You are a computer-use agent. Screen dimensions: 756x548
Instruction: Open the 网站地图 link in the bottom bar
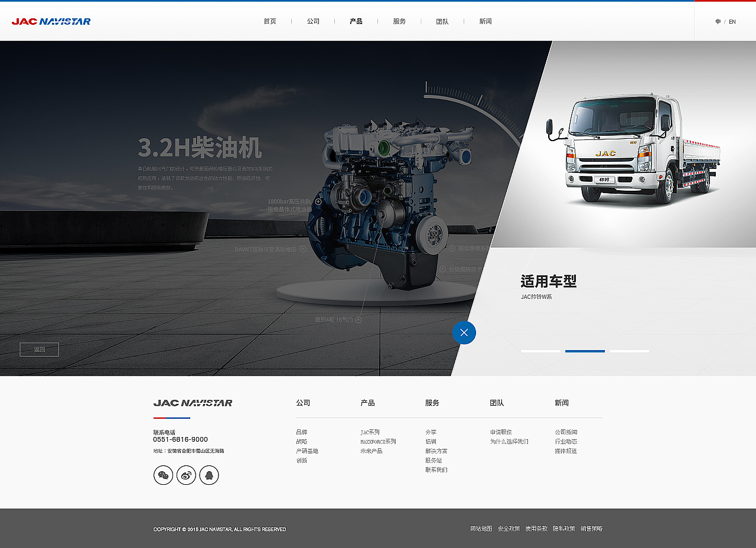point(481,529)
